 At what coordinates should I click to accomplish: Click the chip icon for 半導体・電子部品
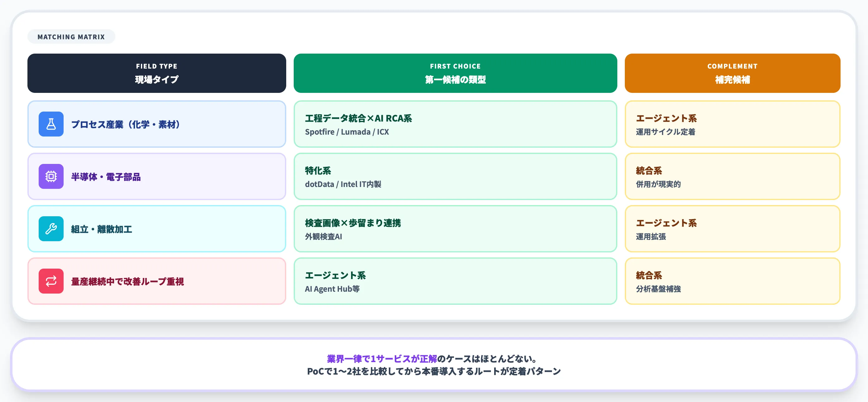(51, 176)
